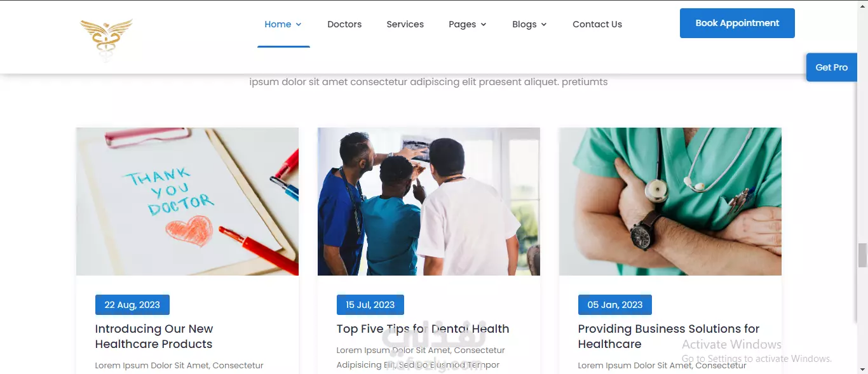Click the Book Appointment button
Viewport: 868px width, 374px height.
pos(737,23)
